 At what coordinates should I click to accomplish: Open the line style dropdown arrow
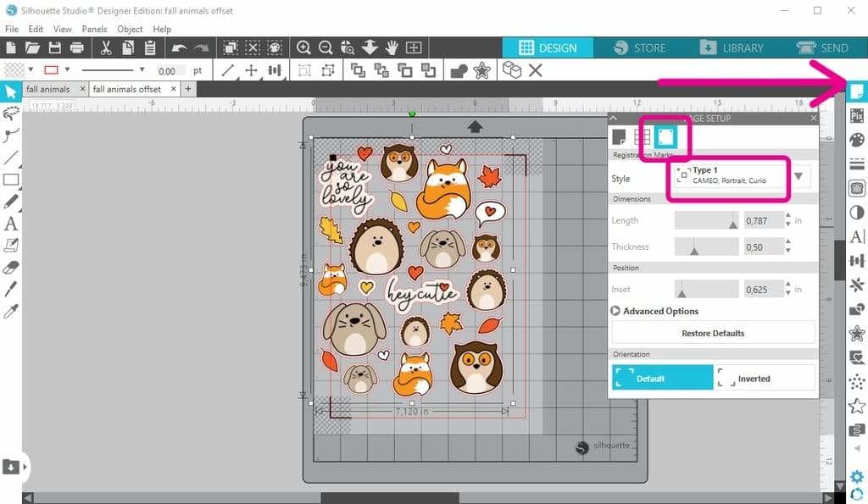142,70
